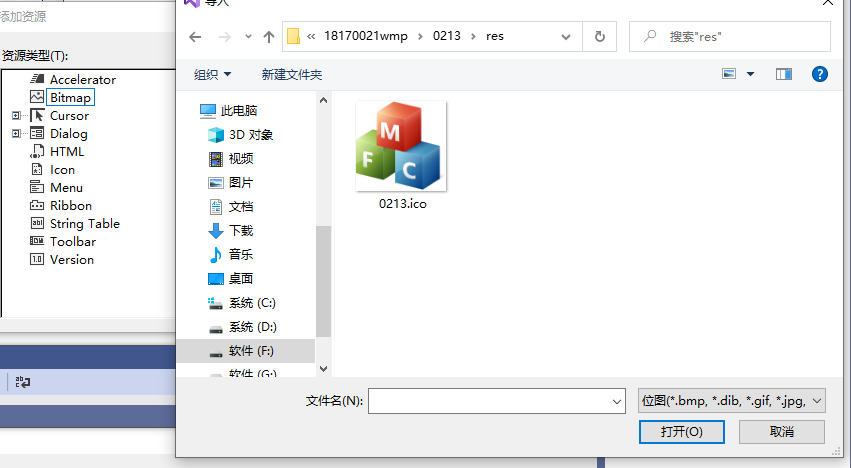Open 音乐 folder in navigation pane
The image size is (851, 468).
click(x=231, y=254)
